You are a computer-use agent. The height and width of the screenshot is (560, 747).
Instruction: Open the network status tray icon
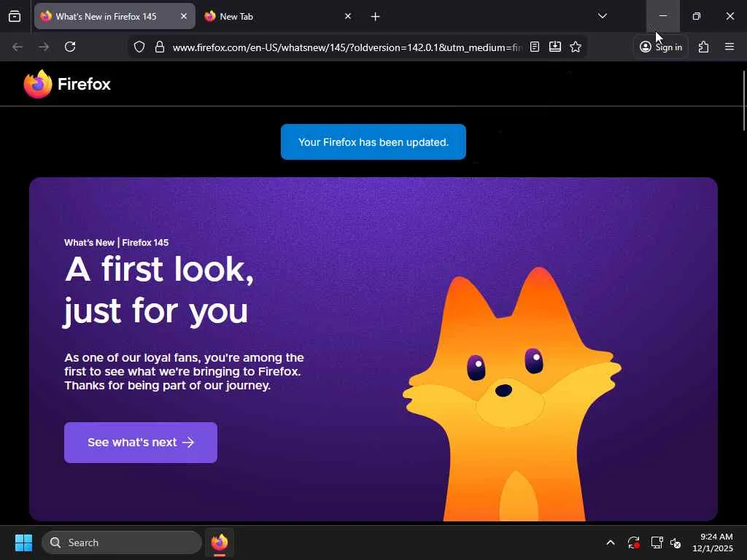pyautogui.click(x=657, y=542)
